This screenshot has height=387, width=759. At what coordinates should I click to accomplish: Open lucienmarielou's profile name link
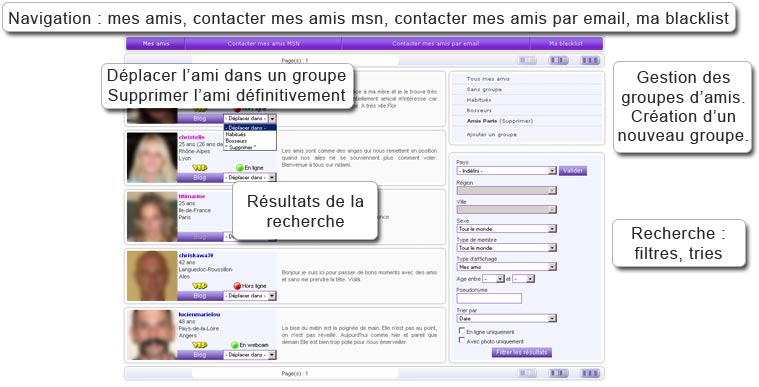(199, 314)
